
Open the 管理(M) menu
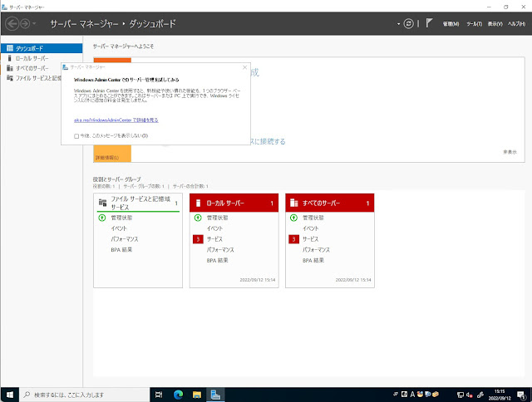point(451,24)
